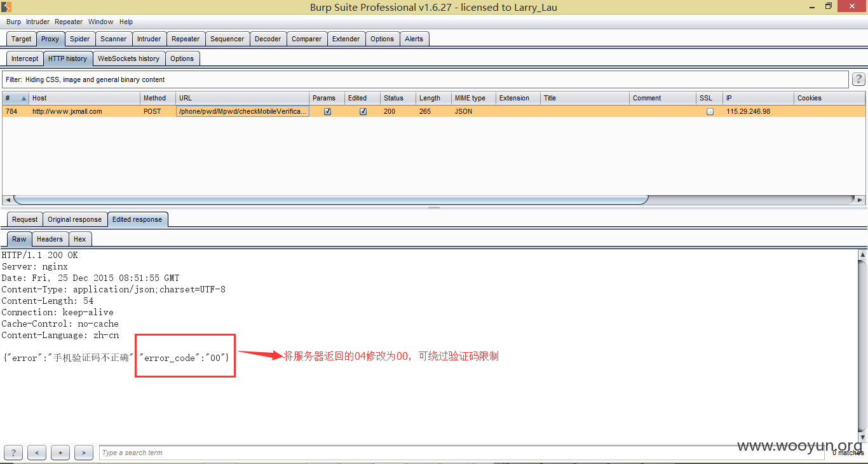Open the Proxy Options sub-tab
The height and width of the screenshot is (464, 868).
[182, 58]
